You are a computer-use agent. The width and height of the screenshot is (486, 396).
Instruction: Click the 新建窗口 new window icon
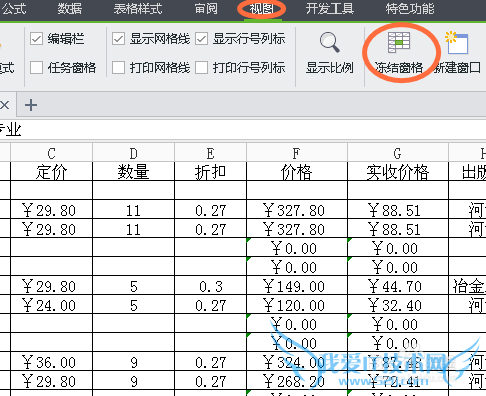(457, 43)
